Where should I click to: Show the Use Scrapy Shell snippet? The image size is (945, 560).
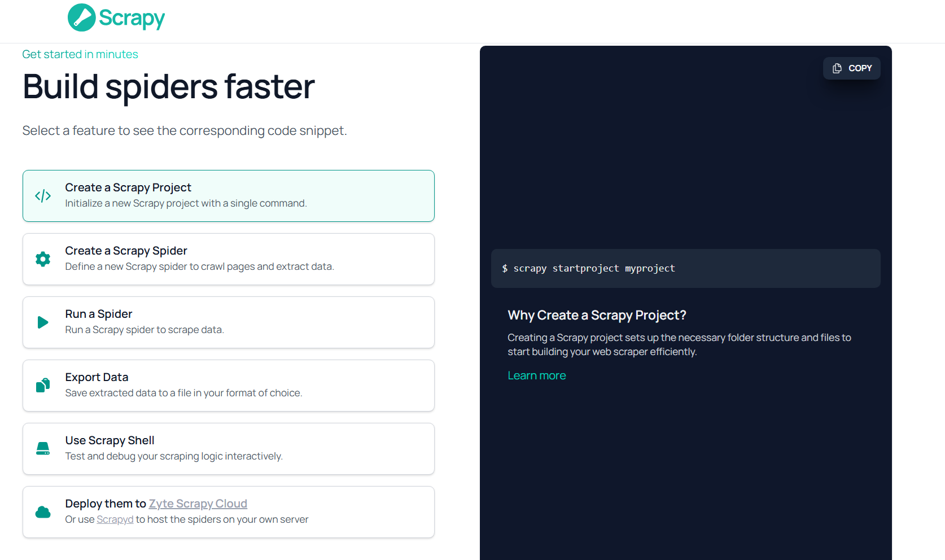228,449
